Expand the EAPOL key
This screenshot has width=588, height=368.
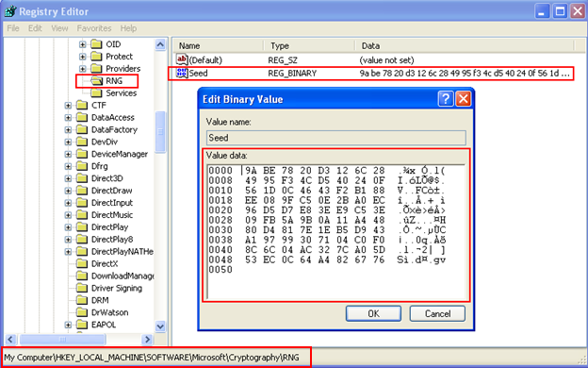[68, 326]
